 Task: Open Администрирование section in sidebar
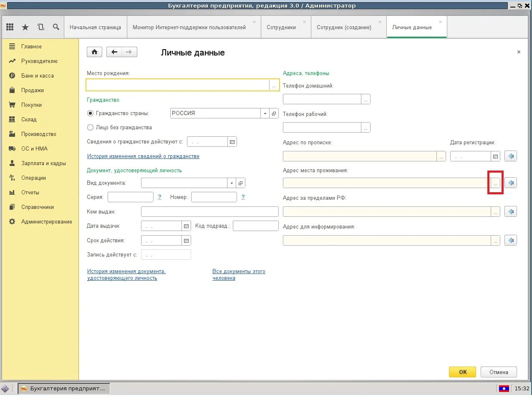(40, 221)
